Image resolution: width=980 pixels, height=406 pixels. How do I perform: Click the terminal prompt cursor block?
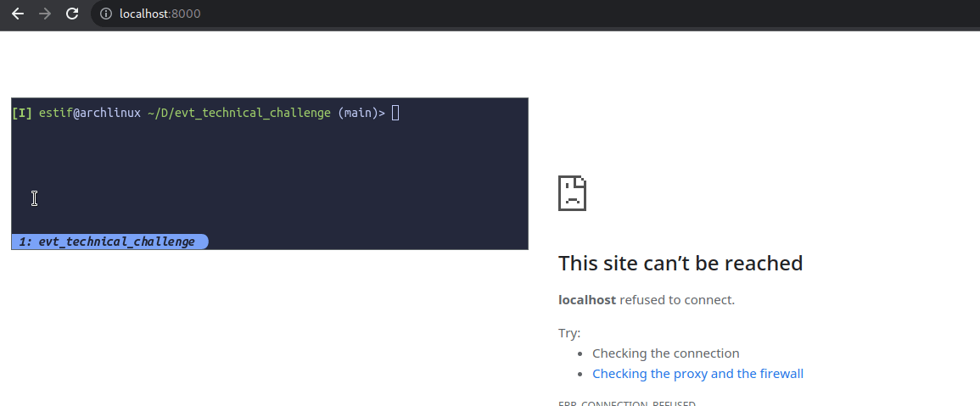click(x=395, y=113)
